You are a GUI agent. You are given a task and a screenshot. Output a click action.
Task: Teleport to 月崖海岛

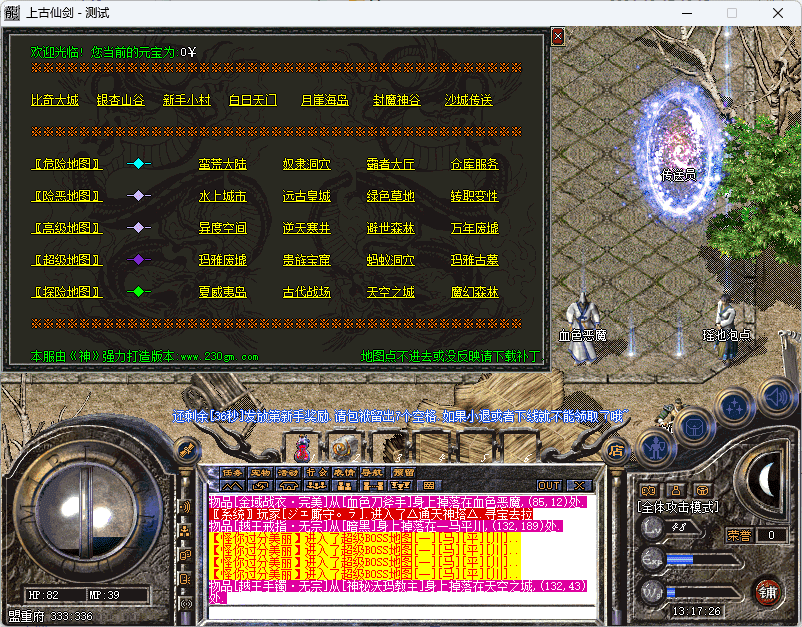[x=325, y=100]
